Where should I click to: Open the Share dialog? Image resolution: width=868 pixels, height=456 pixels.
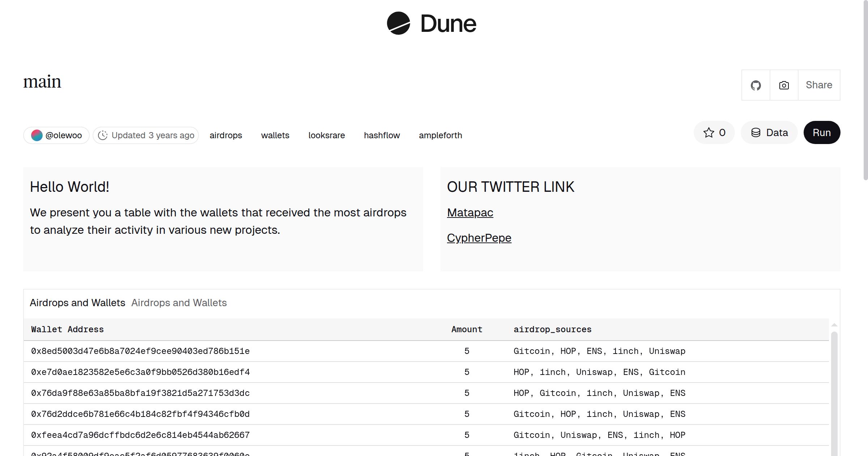819,85
